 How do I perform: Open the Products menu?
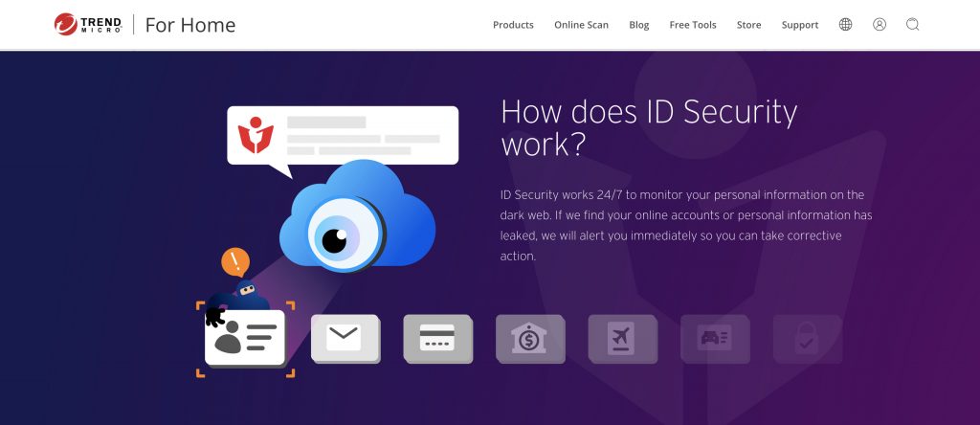point(513,25)
